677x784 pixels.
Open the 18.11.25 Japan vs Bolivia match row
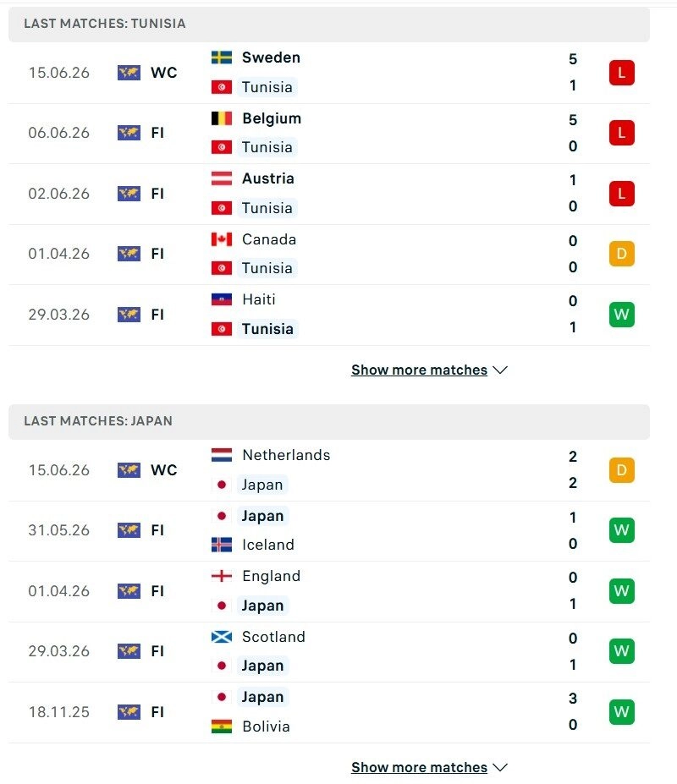click(329, 712)
